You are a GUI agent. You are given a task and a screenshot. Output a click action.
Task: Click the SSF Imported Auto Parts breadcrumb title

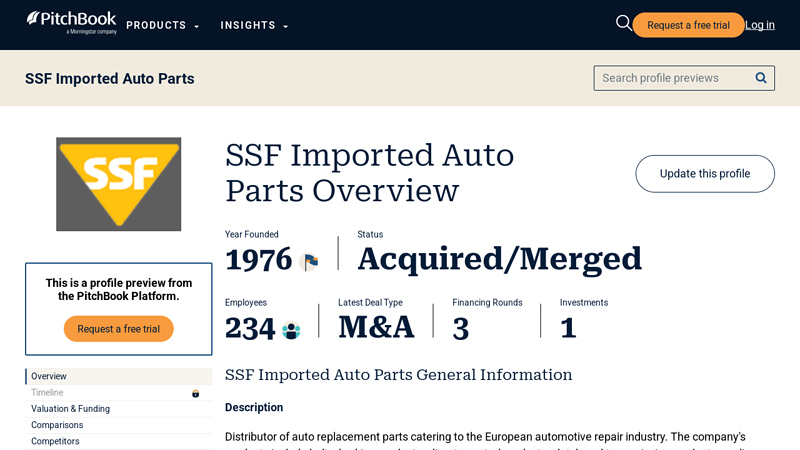(110, 79)
